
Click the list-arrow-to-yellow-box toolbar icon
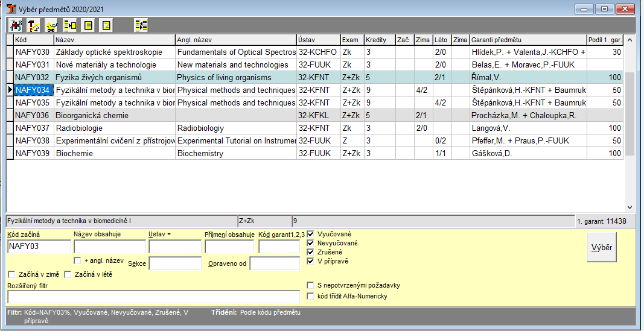pos(70,25)
